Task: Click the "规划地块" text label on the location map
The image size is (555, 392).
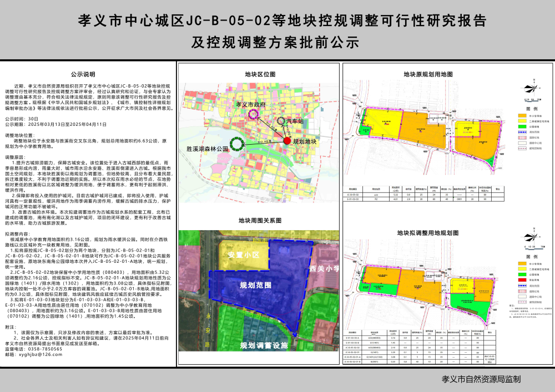Action: point(305,141)
